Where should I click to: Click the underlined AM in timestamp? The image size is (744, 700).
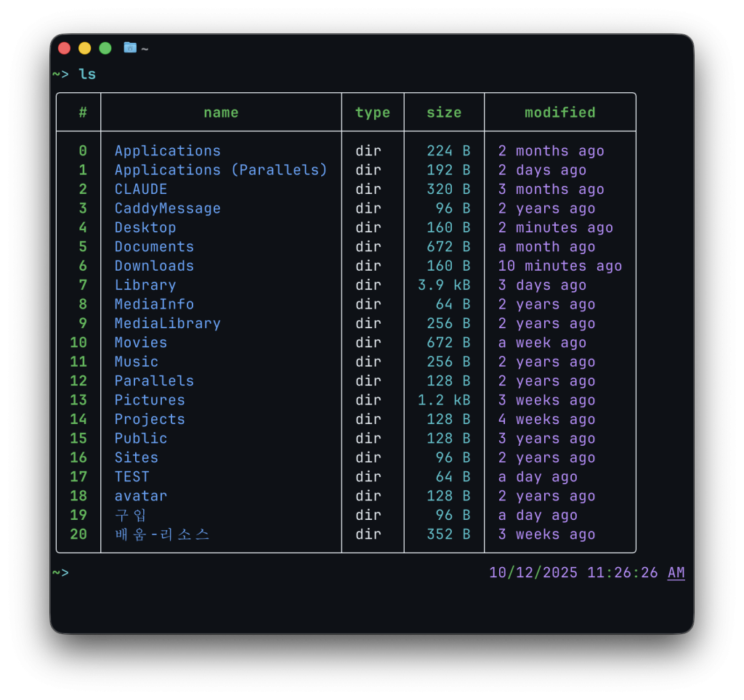coord(676,573)
